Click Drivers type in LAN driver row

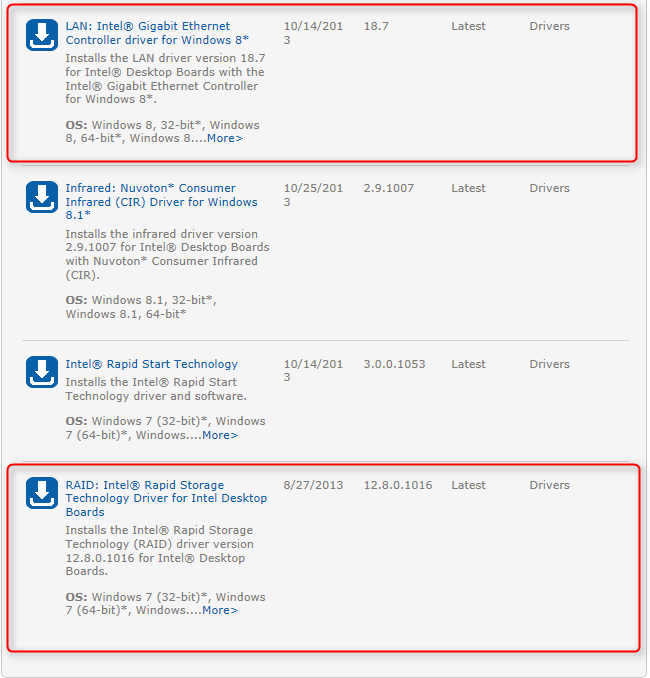click(x=550, y=26)
